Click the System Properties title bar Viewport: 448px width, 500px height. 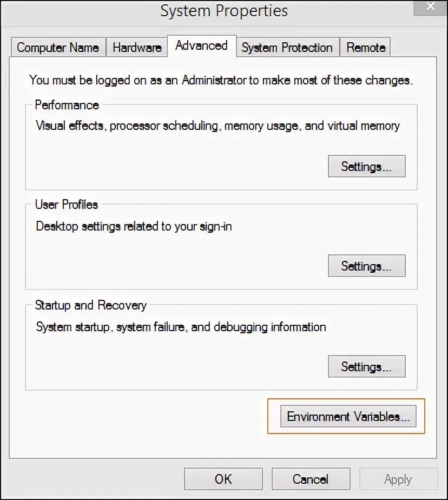[x=224, y=11]
